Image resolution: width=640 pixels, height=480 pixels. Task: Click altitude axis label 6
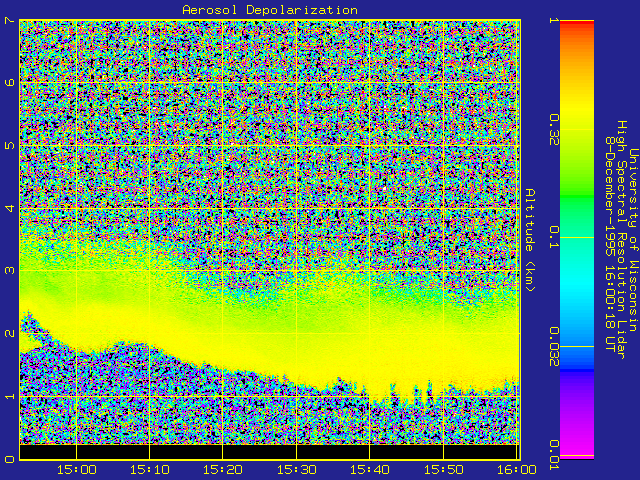pyautogui.click(x=9, y=82)
